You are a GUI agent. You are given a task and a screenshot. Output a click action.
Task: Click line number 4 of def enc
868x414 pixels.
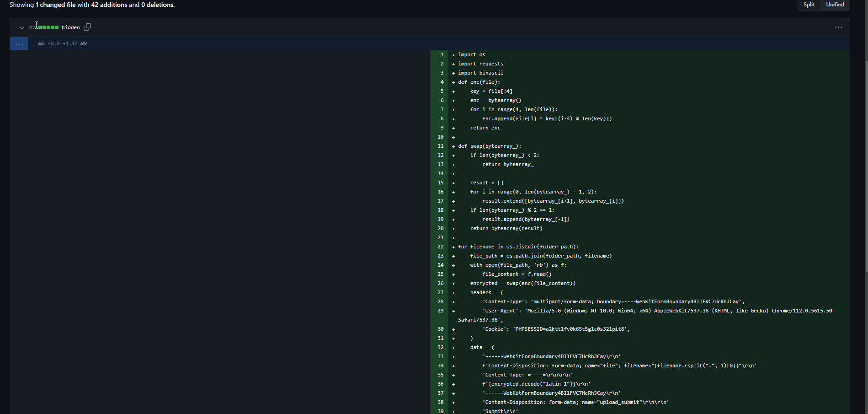[439, 82]
